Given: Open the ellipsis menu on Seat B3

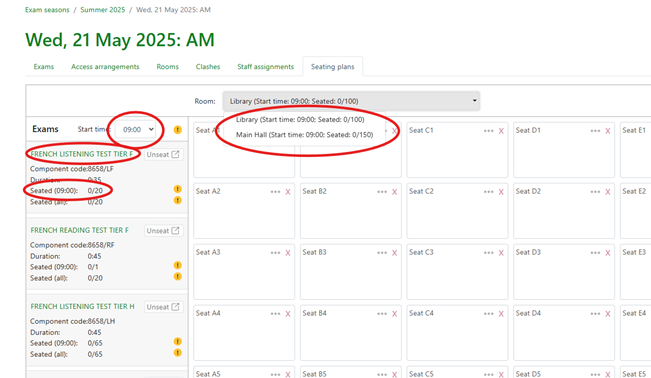Looking at the screenshot, I should (x=382, y=253).
